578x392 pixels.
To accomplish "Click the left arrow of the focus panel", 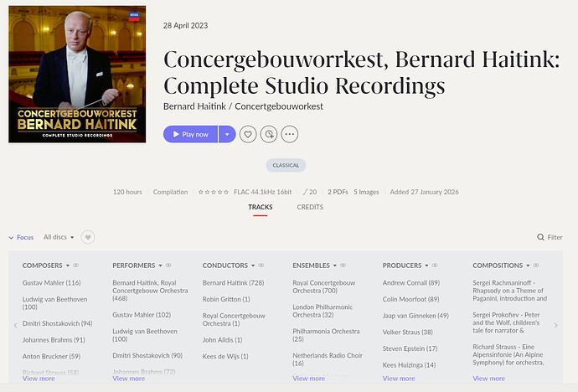I will pyautogui.click(x=15, y=325).
